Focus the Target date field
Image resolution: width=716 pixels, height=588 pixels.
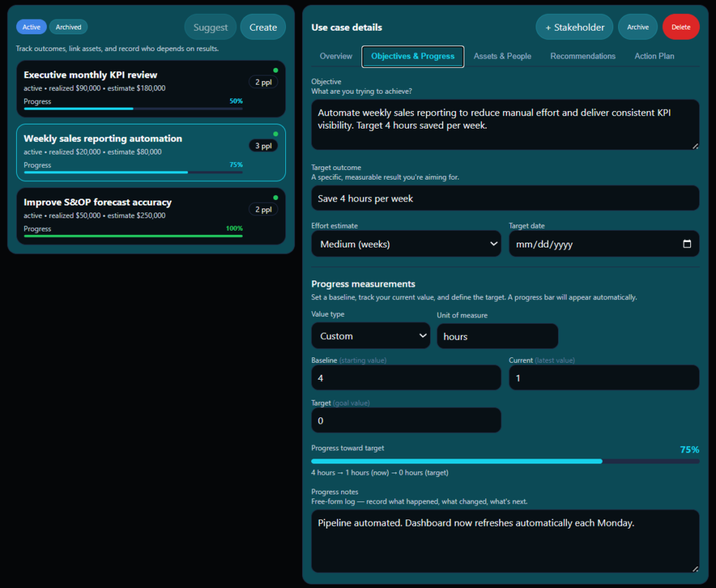tap(603, 244)
